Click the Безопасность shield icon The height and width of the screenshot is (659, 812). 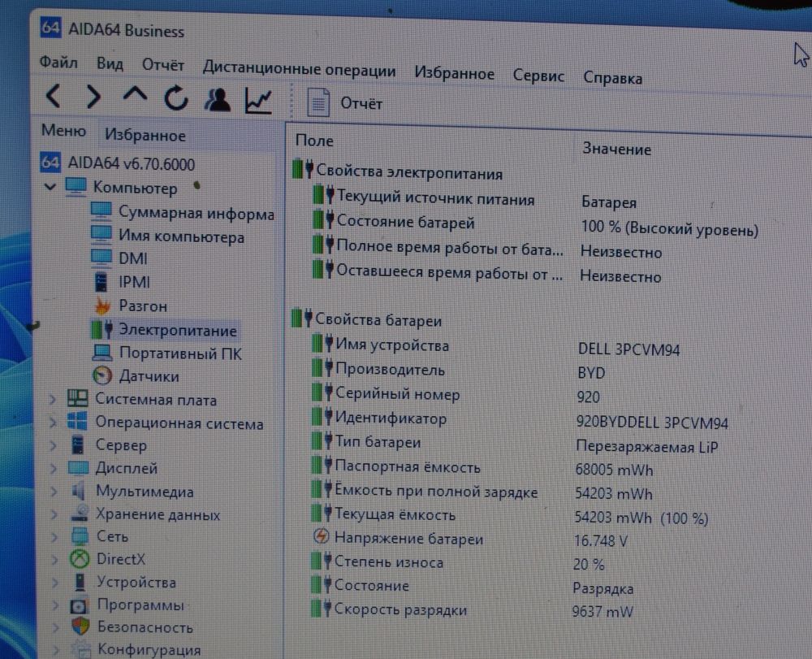click(x=80, y=626)
